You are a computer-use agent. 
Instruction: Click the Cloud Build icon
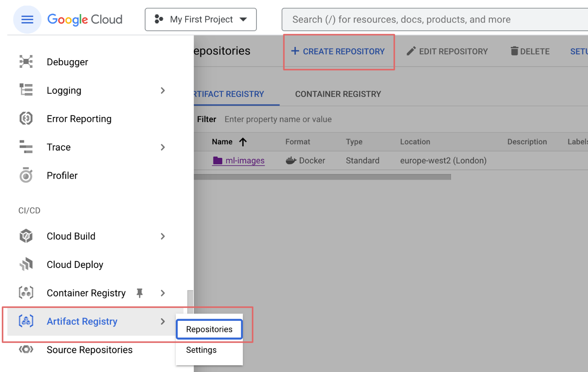point(26,236)
